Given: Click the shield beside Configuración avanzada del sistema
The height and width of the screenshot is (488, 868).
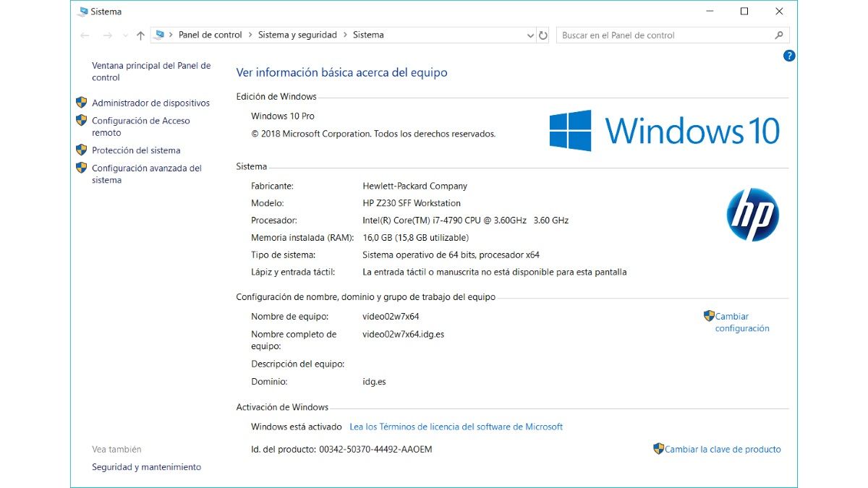Looking at the screenshot, I should 81,168.
